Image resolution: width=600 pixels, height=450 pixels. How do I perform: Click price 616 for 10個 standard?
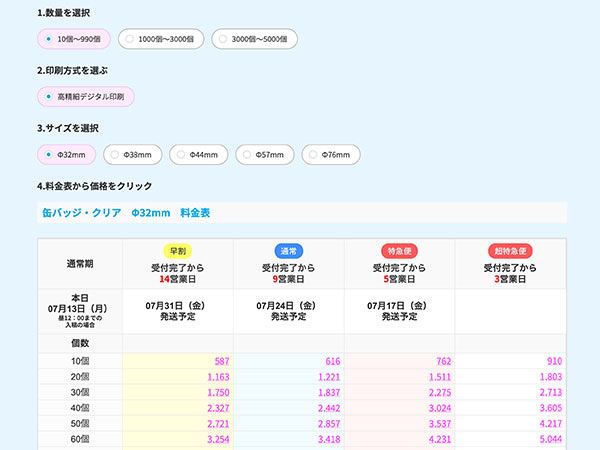click(x=333, y=361)
